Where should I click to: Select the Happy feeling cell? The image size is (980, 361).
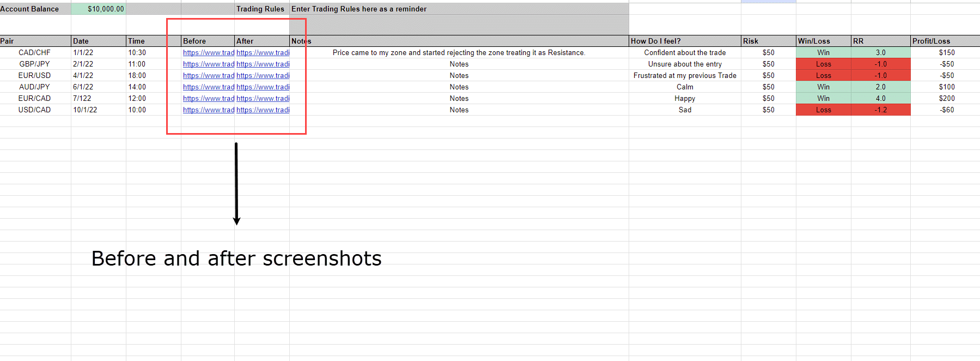(x=685, y=99)
